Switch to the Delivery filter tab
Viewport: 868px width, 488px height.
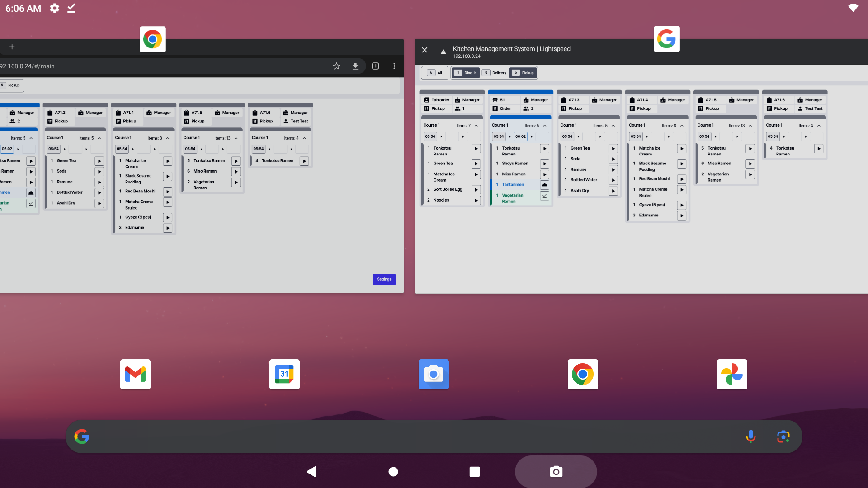[495, 73]
